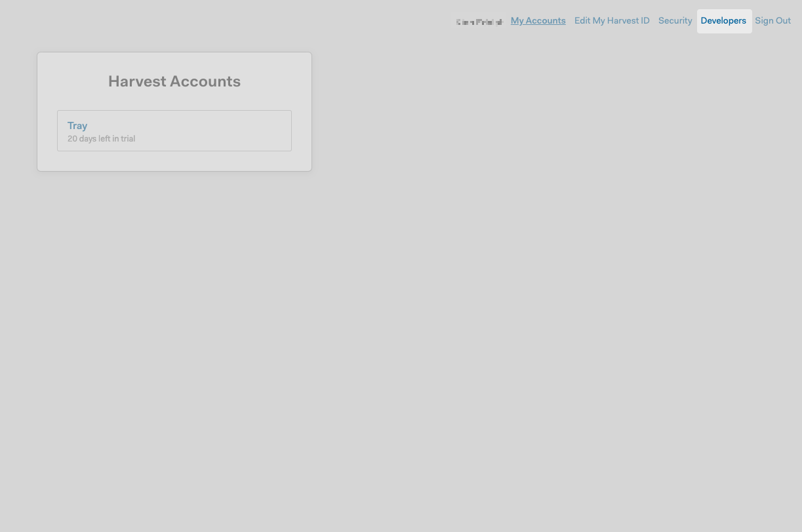Open My Accounts from the navigation
This screenshot has width=802, height=532.
click(x=538, y=20)
